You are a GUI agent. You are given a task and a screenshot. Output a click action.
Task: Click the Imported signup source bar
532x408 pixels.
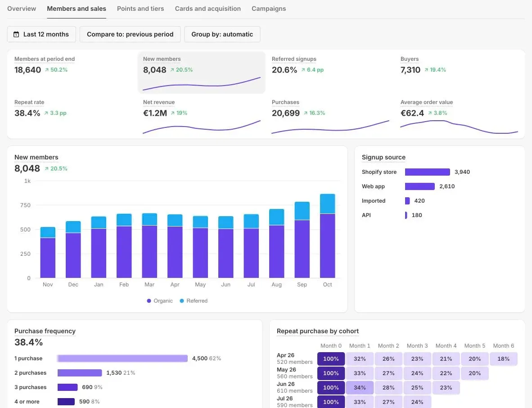point(407,200)
